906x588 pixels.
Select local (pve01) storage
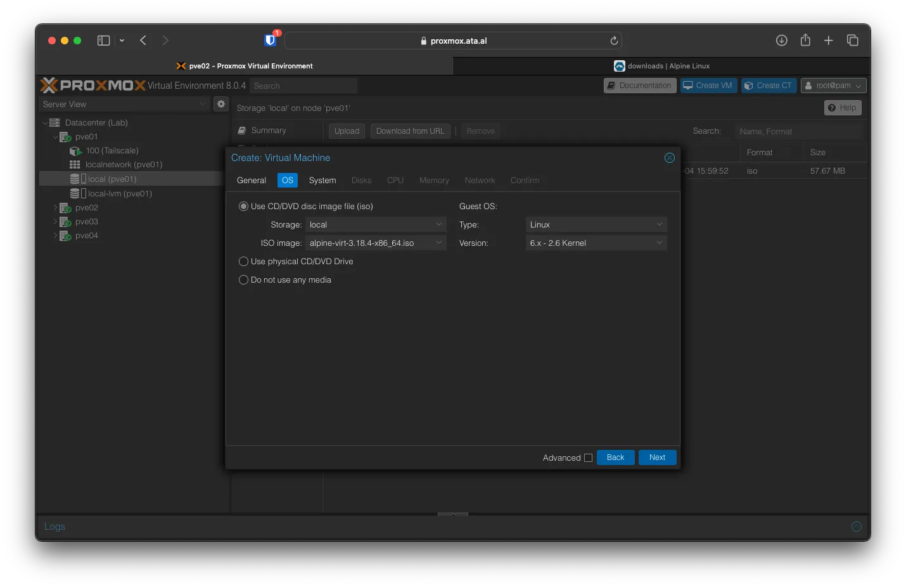(x=112, y=179)
